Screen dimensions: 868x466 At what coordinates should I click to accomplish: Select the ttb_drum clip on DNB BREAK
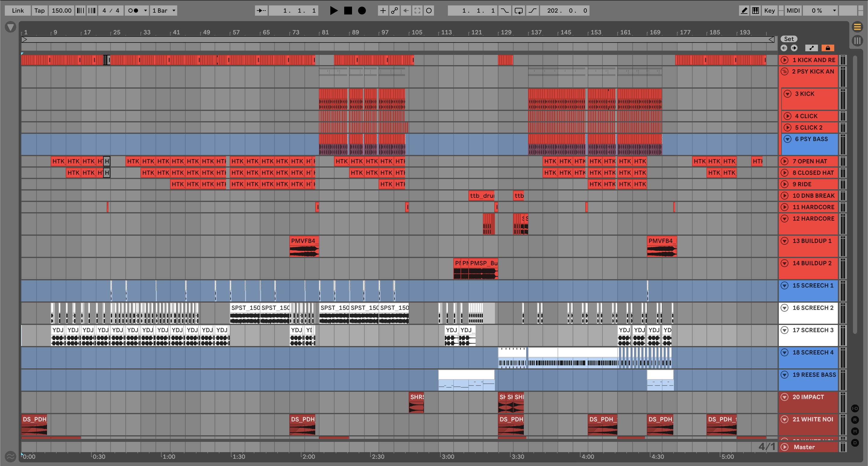coord(482,195)
